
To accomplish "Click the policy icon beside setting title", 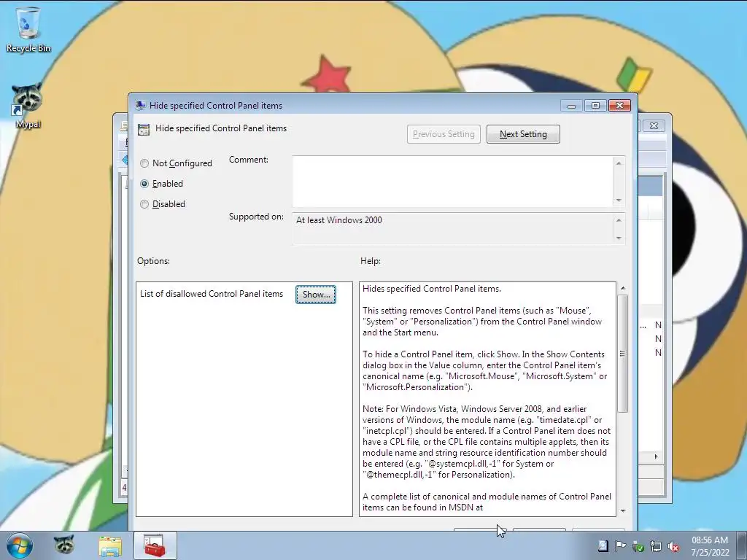I will [144, 129].
